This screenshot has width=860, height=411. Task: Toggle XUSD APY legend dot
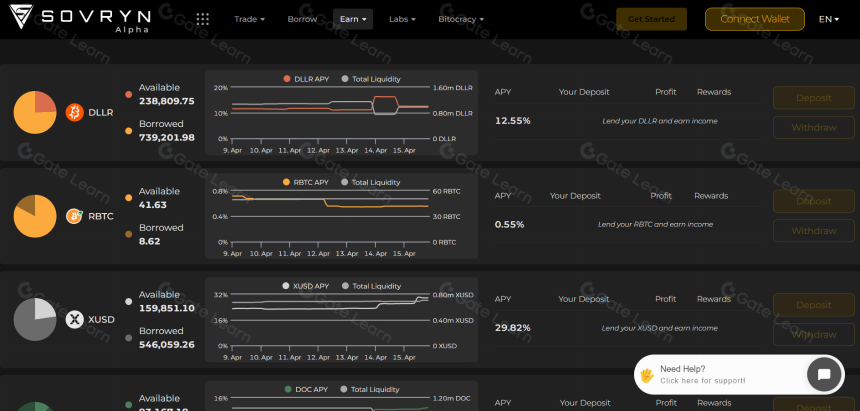click(286, 286)
